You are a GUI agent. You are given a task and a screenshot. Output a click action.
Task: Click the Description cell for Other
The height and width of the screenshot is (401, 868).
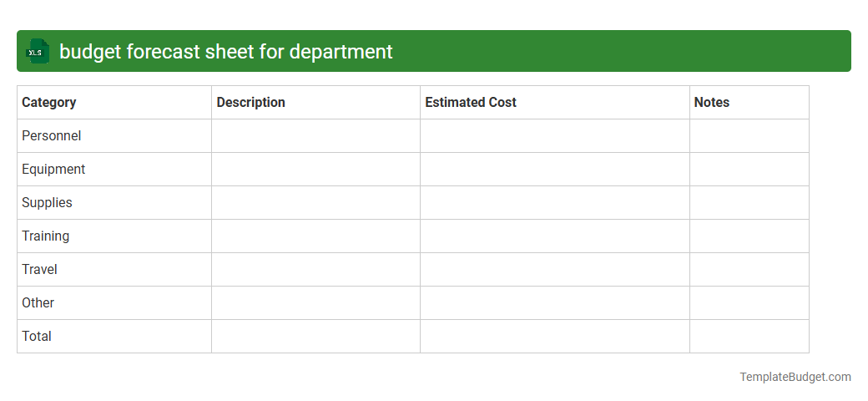pyautogui.click(x=315, y=302)
